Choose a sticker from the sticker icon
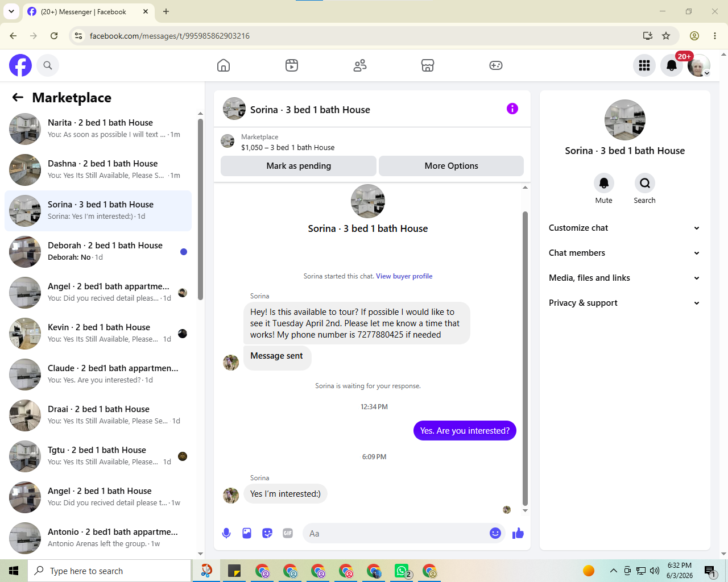Viewport: 728px width, 582px height. 267,533
